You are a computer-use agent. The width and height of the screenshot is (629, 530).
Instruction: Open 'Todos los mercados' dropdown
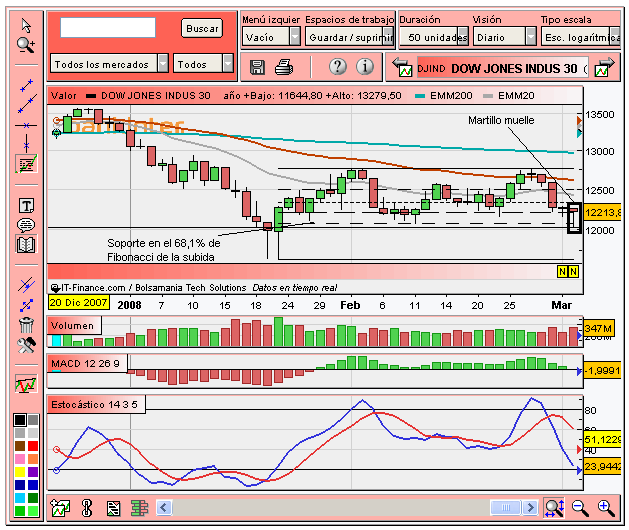[x=109, y=63]
